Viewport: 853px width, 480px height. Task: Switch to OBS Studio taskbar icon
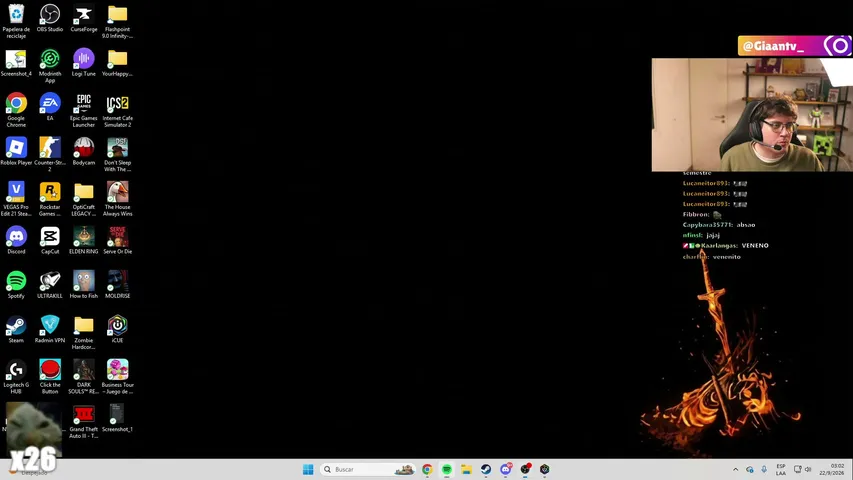point(525,469)
